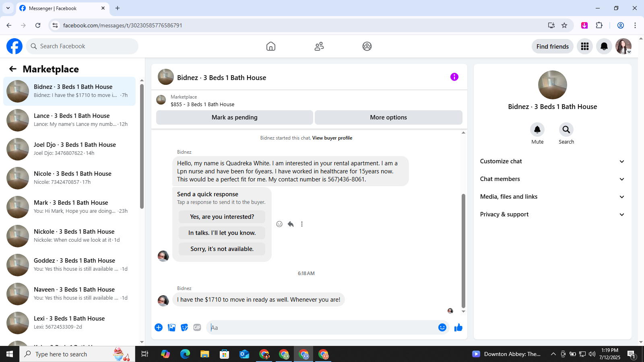This screenshot has height=362, width=644.
Task: Send 'Yes, are you interested?' response
Action: tap(222, 217)
